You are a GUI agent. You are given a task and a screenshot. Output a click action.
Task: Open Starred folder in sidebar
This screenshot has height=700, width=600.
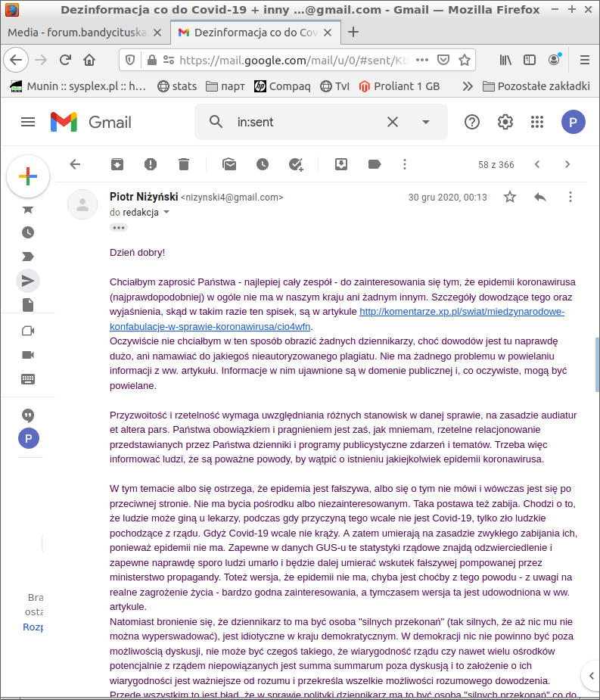28,209
